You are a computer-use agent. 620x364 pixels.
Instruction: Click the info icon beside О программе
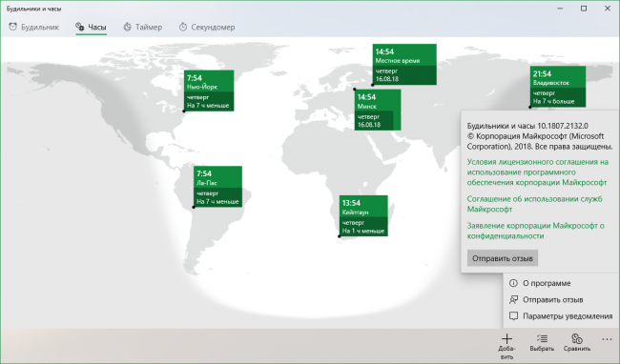click(x=513, y=283)
